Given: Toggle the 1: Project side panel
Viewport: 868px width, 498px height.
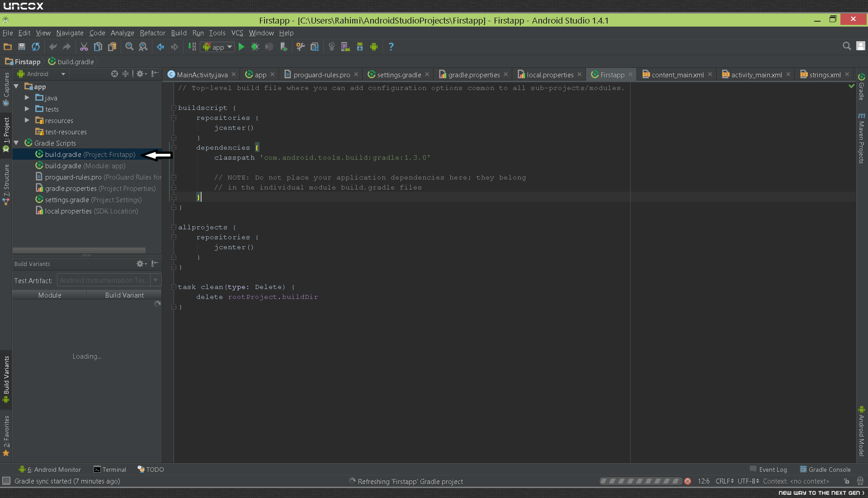Looking at the screenshot, I should pyautogui.click(x=6, y=134).
